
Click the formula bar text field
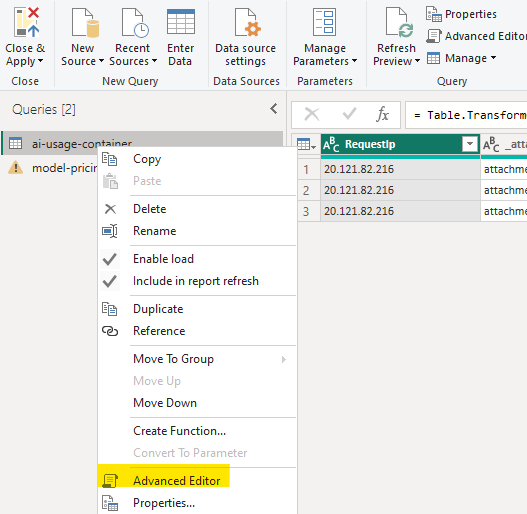click(467, 115)
